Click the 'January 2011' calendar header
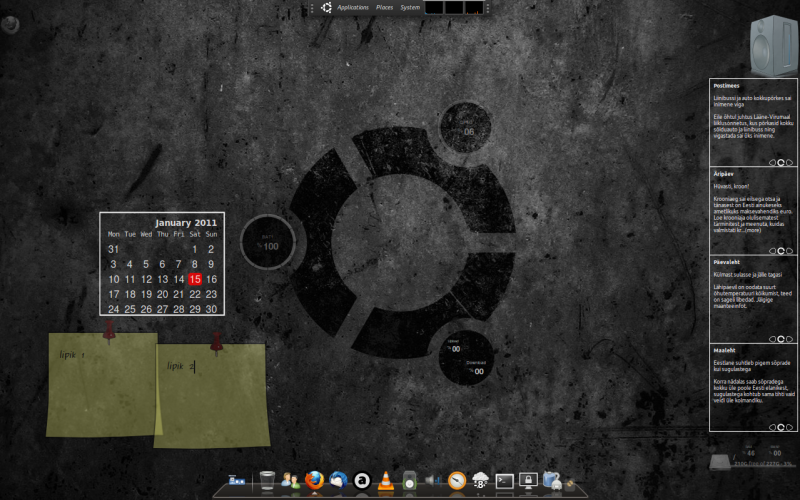800x500 pixels. [x=186, y=223]
